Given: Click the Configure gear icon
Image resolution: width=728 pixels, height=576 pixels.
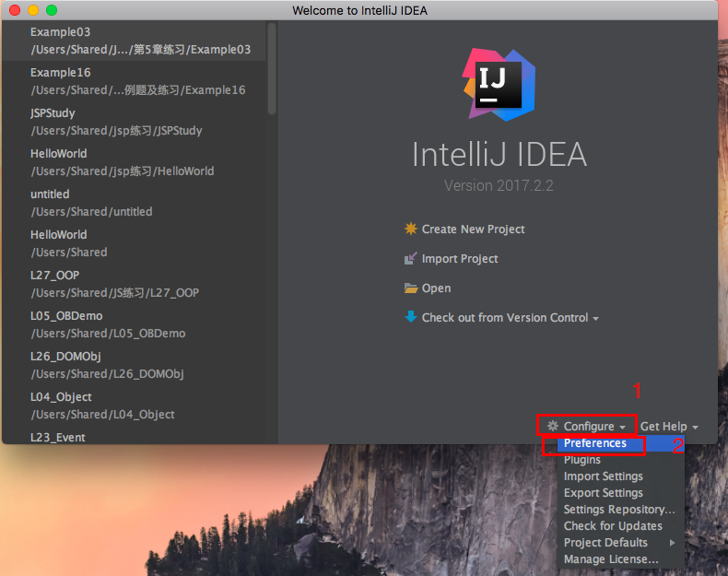Looking at the screenshot, I should (553, 426).
